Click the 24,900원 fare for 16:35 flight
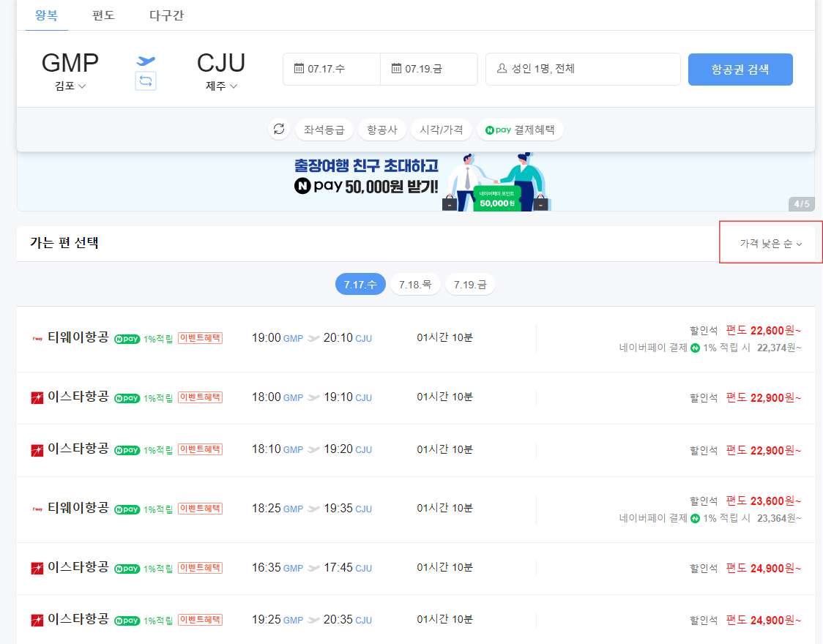This screenshot has height=644, width=823. [x=764, y=568]
